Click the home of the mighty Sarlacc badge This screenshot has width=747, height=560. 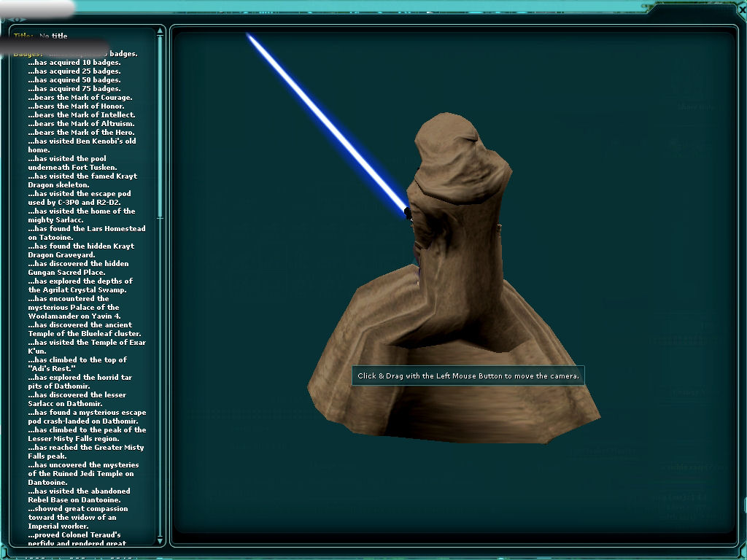pos(82,215)
